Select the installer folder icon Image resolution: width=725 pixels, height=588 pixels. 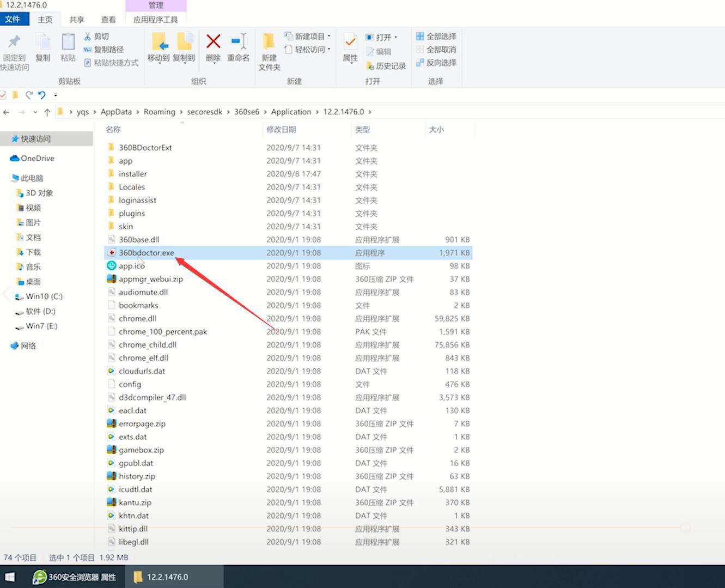click(x=111, y=174)
